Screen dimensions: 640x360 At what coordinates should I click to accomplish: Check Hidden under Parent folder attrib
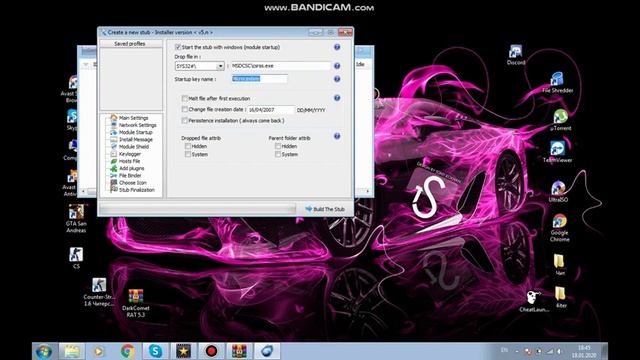click(x=278, y=146)
